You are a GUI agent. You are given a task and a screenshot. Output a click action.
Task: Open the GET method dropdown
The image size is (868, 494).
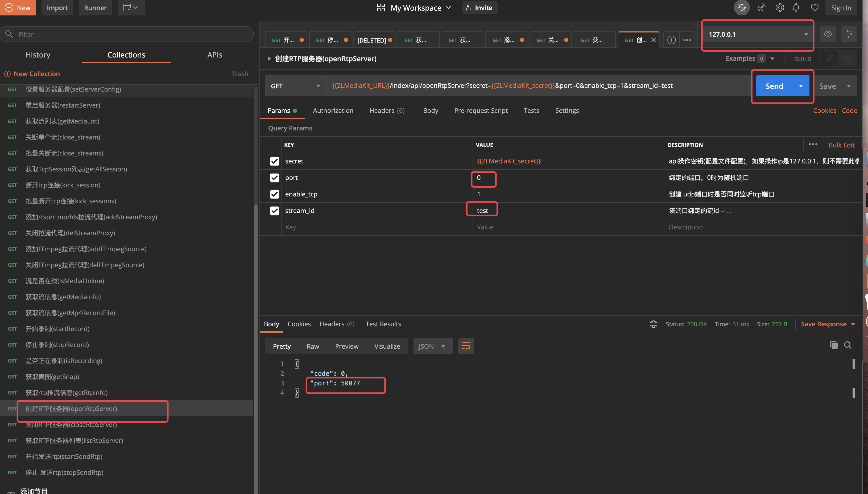click(295, 86)
